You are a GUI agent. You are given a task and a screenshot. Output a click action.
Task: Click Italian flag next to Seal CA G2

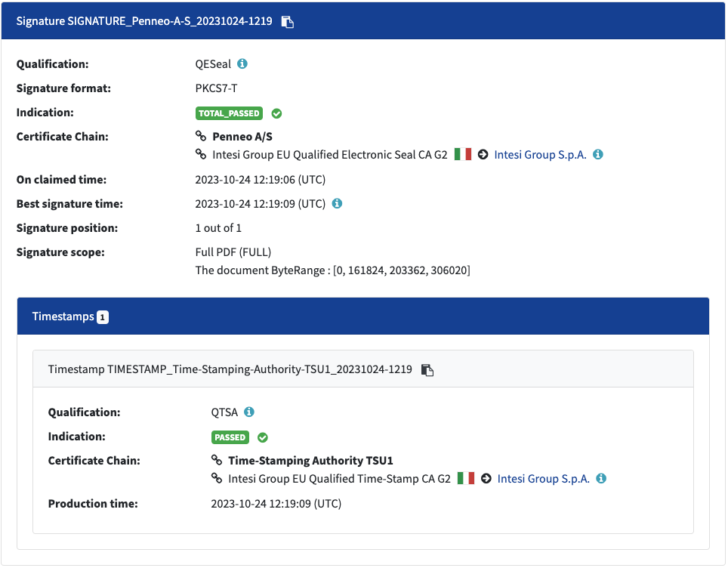point(463,154)
